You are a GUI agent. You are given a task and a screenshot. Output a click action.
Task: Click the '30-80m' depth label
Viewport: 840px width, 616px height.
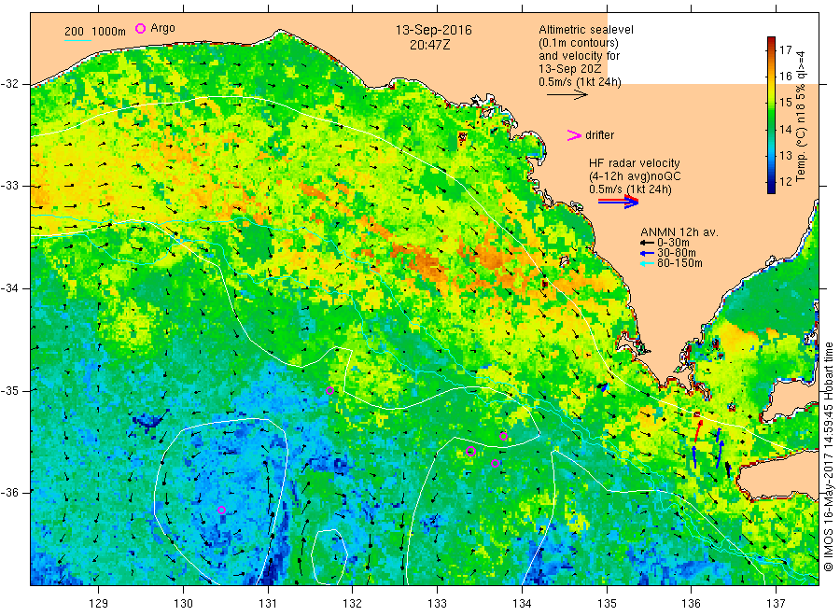click(676, 253)
